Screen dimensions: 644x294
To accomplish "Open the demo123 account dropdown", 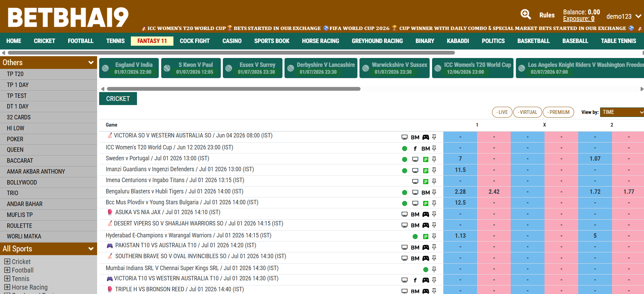I will pos(624,16).
